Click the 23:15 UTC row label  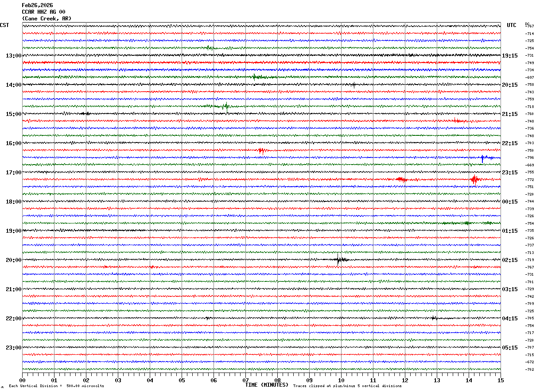510,172
